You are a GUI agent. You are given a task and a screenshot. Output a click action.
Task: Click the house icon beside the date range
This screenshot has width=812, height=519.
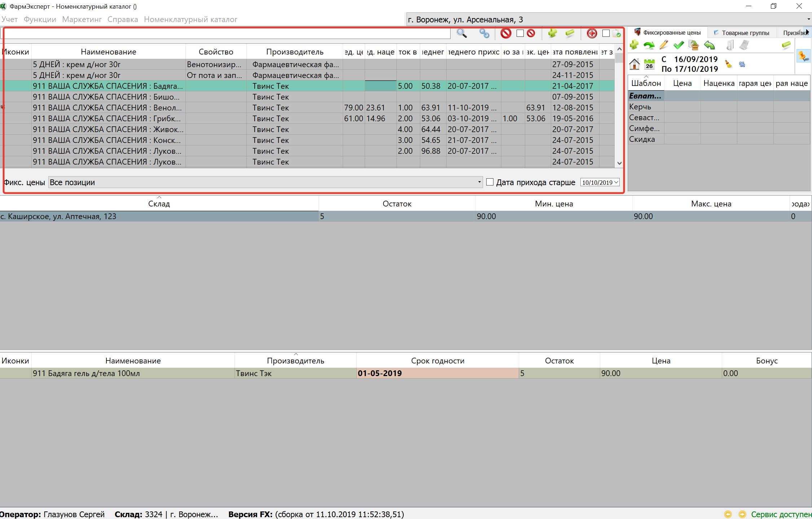pos(635,64)
